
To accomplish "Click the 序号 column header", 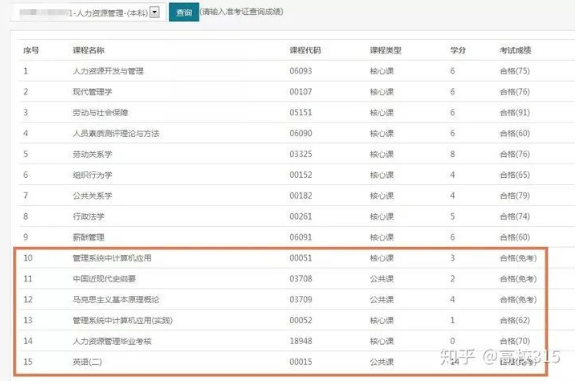I will pyautogui.click(x=31, y=50).
